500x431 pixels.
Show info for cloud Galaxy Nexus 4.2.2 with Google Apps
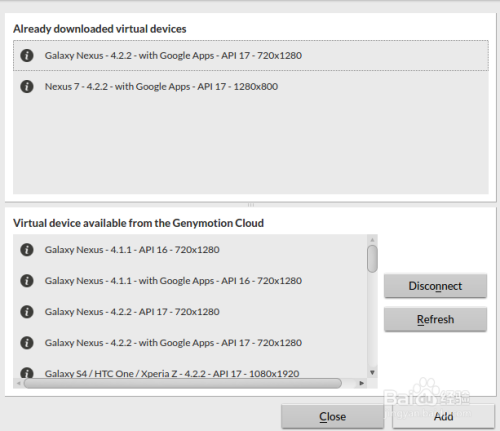(x=27, y=343)
